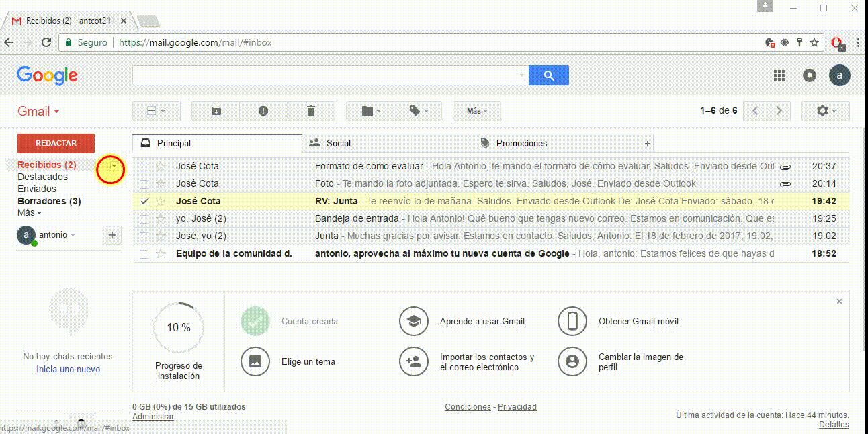Image resolution: width=868 pixels, height=434 pixels.
Task: Click the Obtener Gmail móvil icon
Action: point(572,321)
